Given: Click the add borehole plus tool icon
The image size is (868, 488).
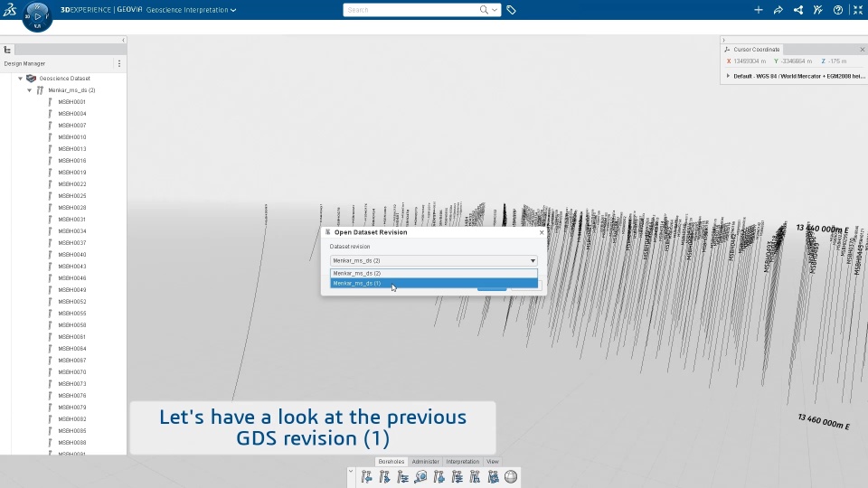Looking at the screenshot, I should (439, 476).
